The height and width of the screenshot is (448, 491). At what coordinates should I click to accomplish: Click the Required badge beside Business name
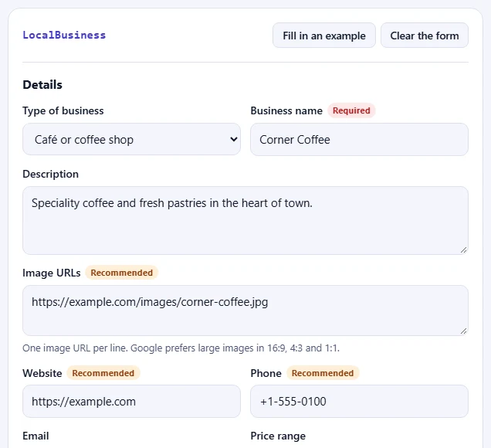(x=351, y=110)
